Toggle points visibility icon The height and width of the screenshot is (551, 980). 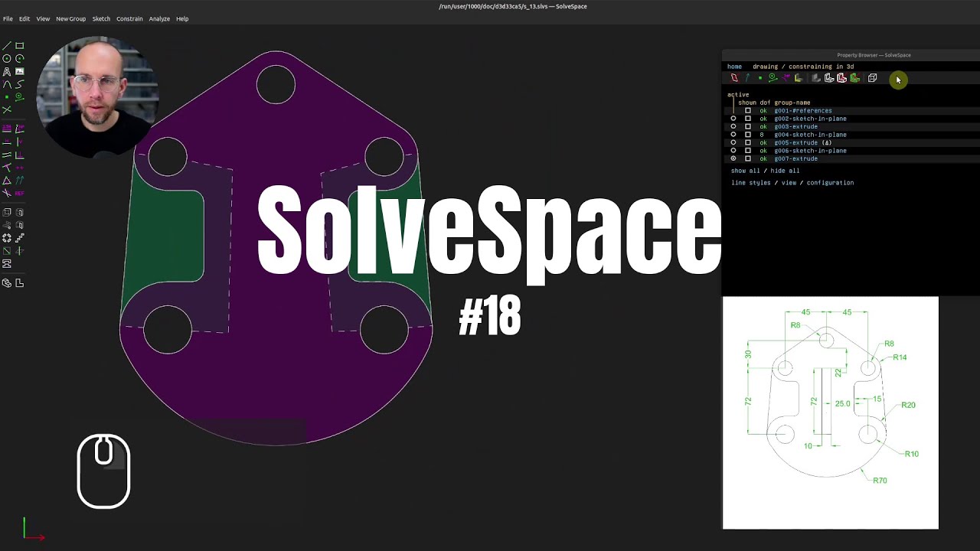click(760, 78)
